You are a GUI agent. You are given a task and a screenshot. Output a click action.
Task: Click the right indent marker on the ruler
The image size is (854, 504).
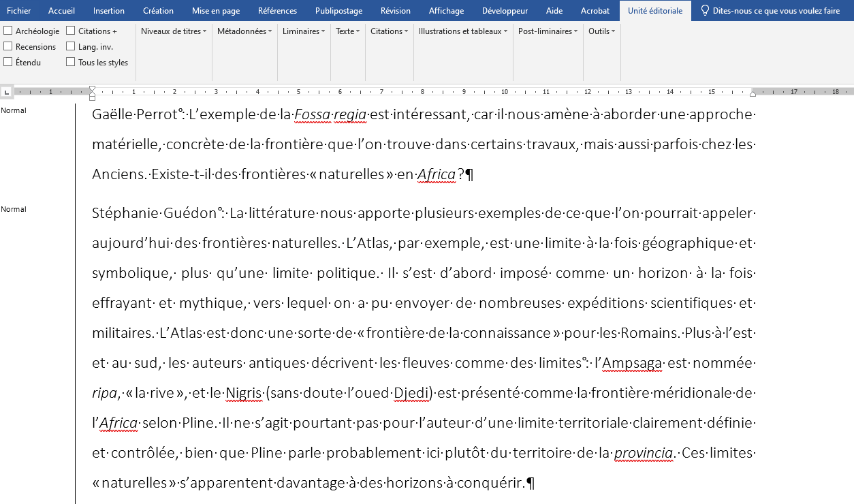point(753,93)
